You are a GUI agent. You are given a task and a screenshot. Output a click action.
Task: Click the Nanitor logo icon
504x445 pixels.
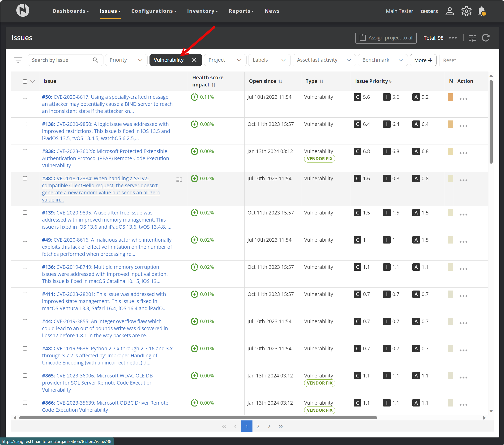click(x=23, y=11)
